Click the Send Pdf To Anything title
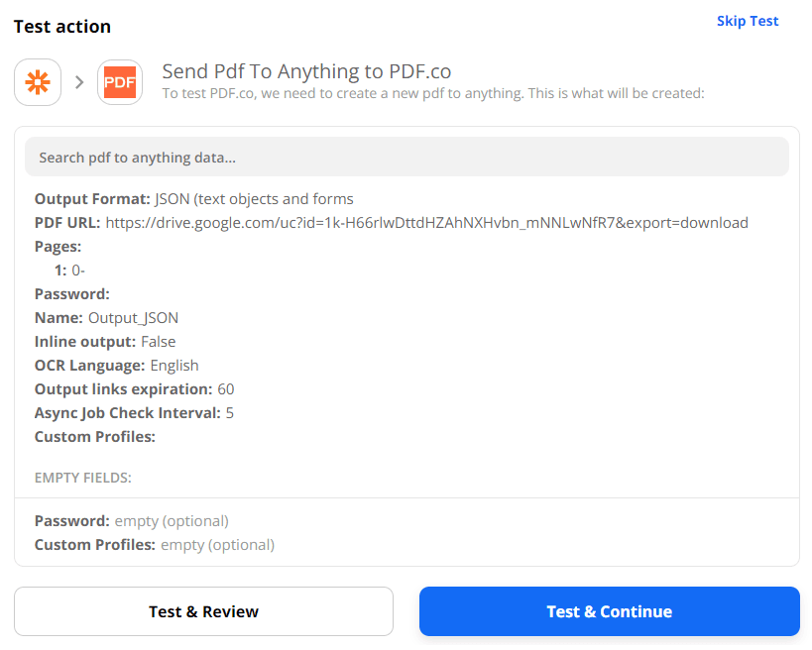The image size is (812, 650). tap(306, 71)
